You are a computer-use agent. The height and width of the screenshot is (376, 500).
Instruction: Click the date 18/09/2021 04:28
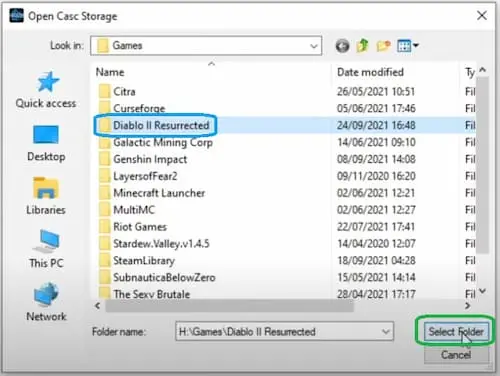(x=376, y=260)
